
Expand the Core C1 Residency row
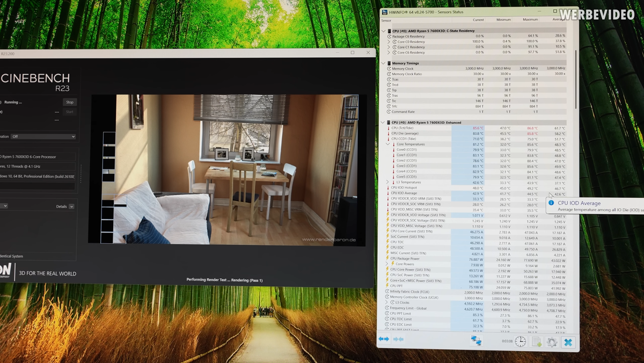389,47
